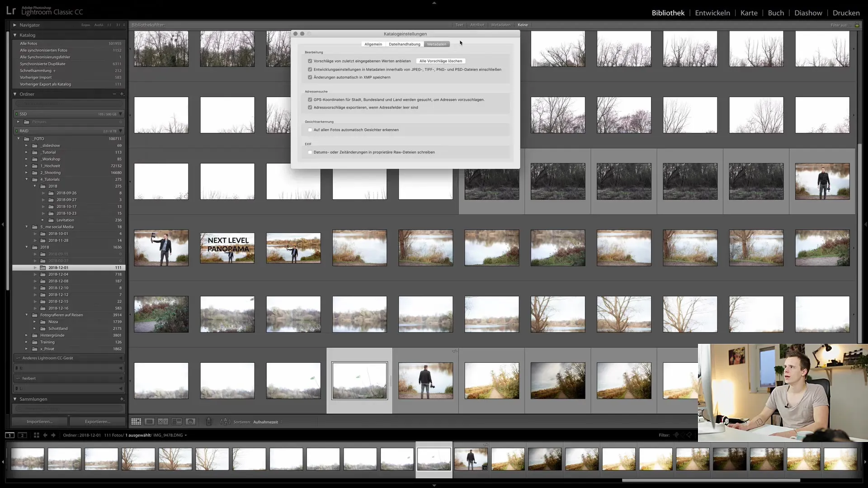Remove folder with minus icon in Ordner
The height and width of the screenshot is (488, 868).
point(114,94)
